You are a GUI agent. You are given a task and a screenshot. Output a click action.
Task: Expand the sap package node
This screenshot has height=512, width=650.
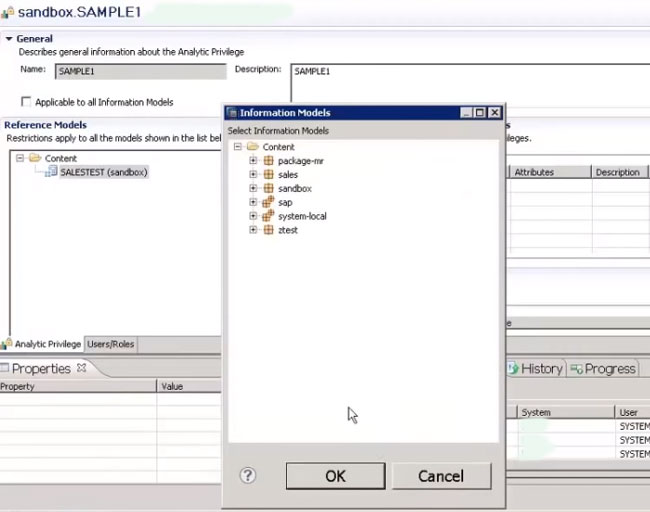click(x=253, y=202)
